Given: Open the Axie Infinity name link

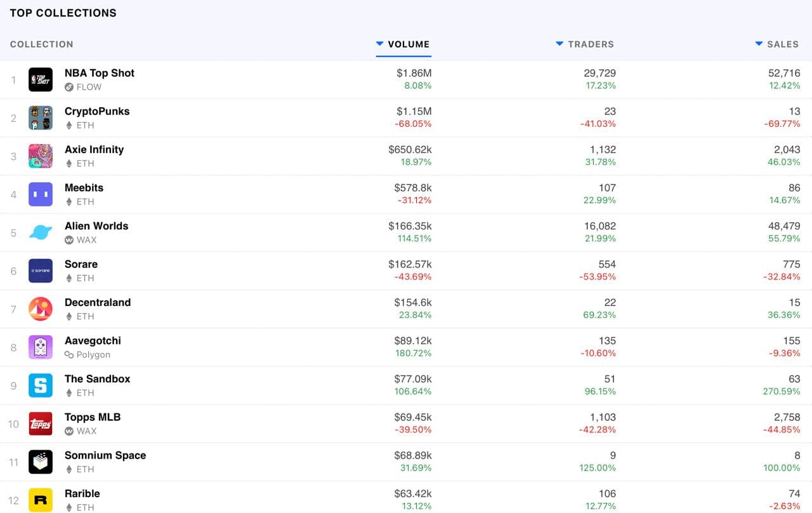Looking at the screenshot, I should point(95,149).
